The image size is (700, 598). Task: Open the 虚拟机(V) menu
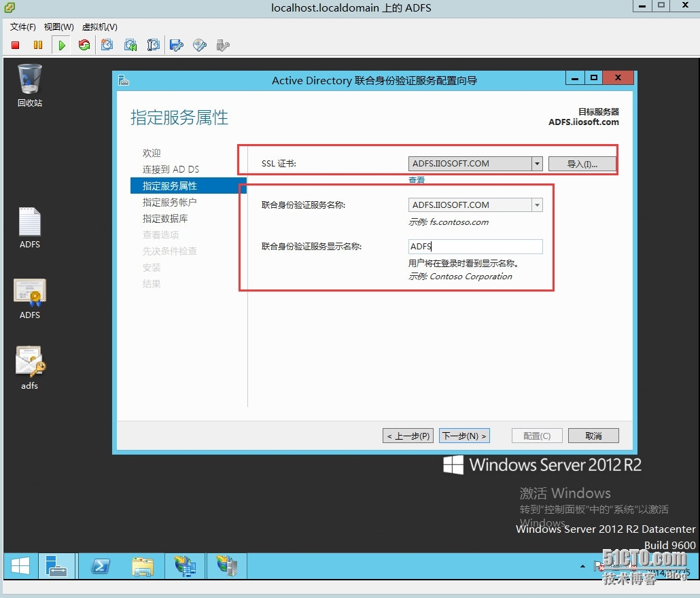click(99, 27)
